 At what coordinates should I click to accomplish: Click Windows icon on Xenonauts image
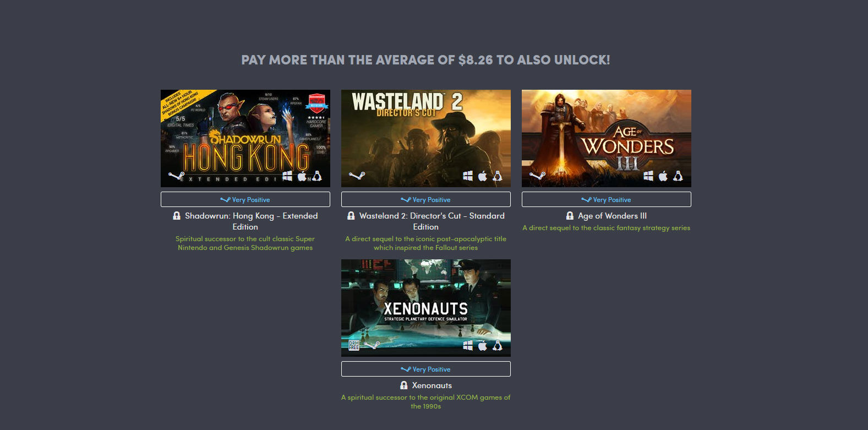(468, 346)
